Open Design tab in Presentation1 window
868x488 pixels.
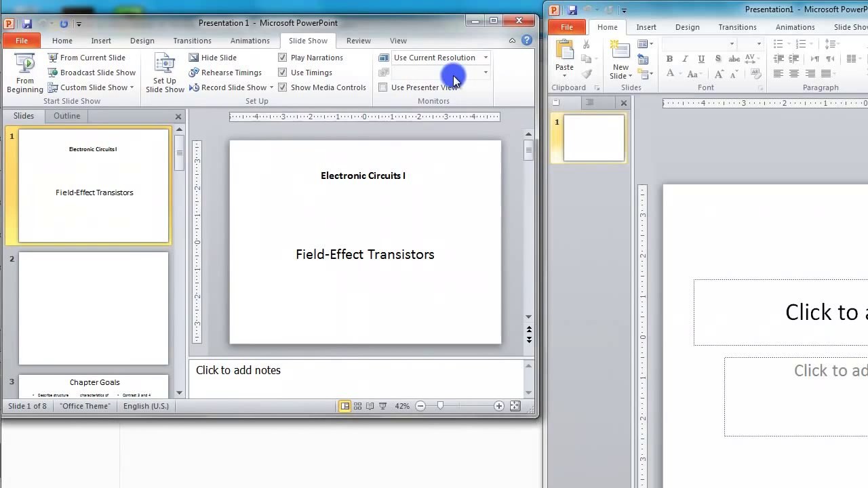[x=687, y=27]
